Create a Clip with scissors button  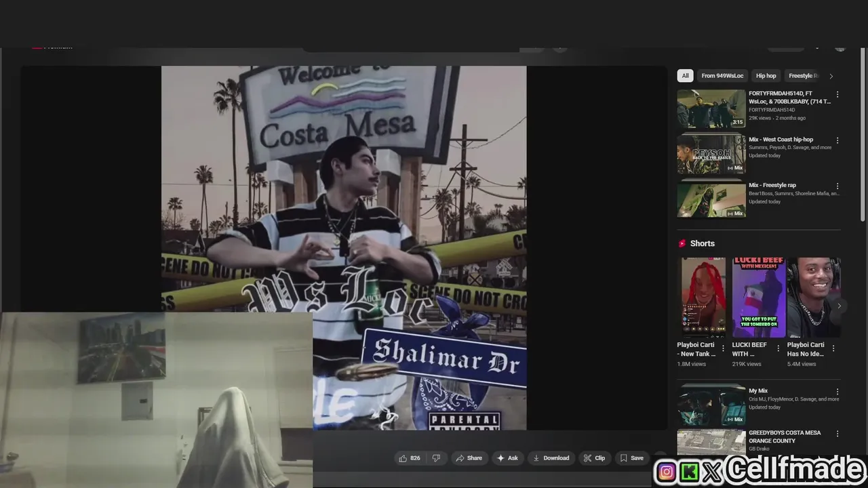[x=594, y=458]
